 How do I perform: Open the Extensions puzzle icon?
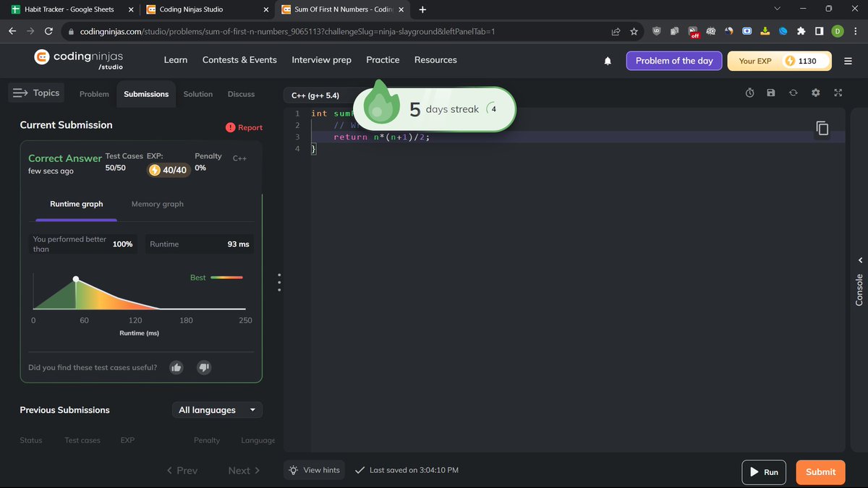(801, 32)
